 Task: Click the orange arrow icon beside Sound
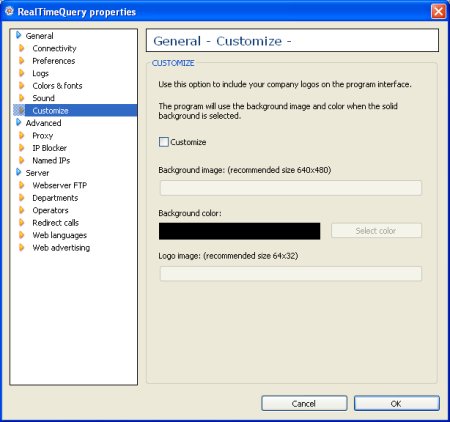[x=22, y=98]
